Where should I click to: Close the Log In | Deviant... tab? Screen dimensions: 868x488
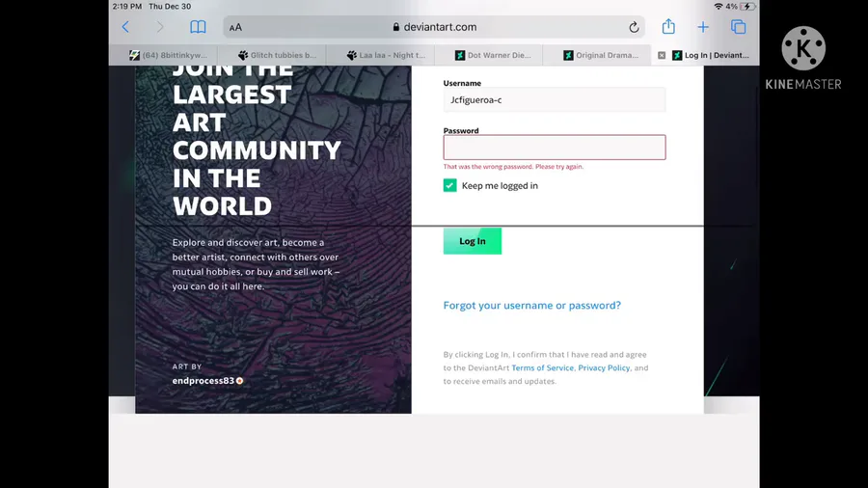point(662,55)
